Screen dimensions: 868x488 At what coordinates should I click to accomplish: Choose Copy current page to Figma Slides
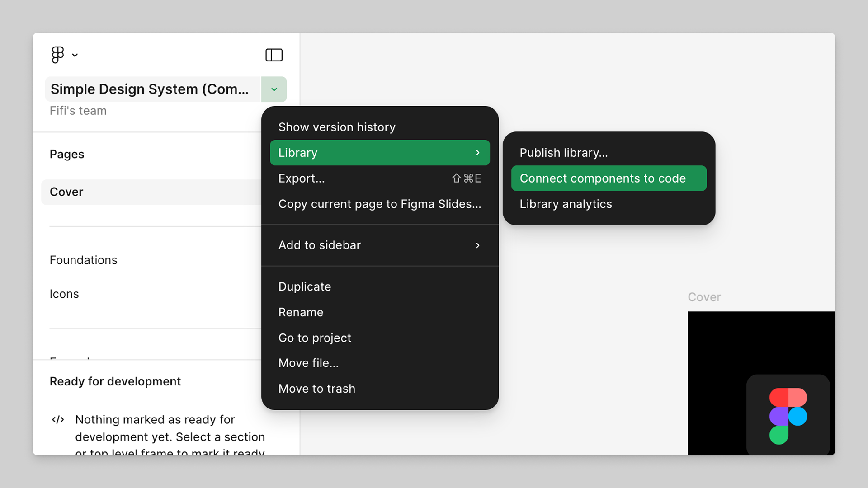pyautogui.click(x=380, y=204)
